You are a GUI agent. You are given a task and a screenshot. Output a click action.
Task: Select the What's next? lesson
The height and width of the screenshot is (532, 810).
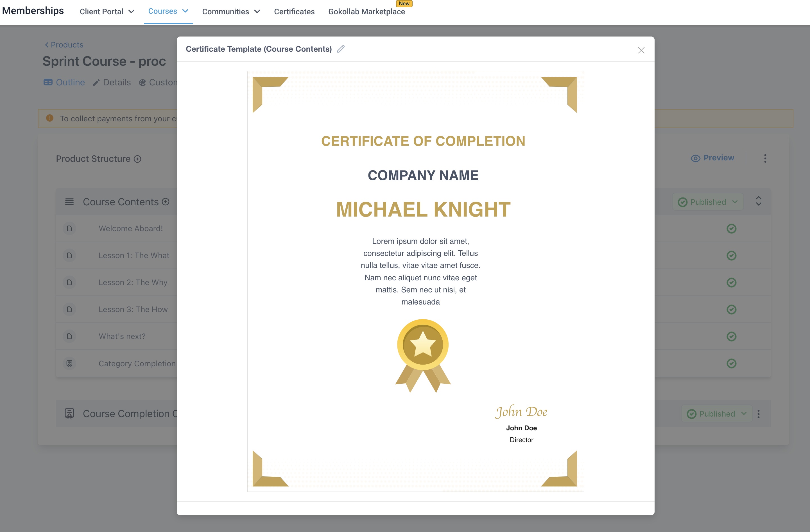(x=122, y=337)
